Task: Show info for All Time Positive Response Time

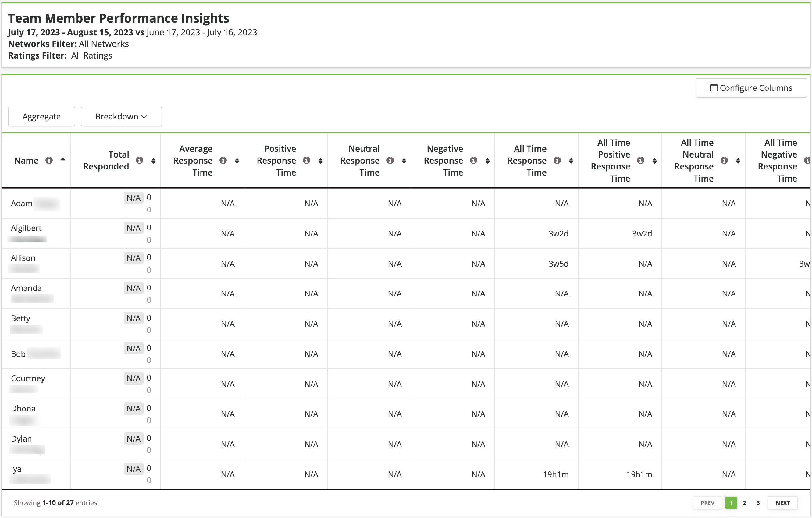Action: (x=641, y=160)
